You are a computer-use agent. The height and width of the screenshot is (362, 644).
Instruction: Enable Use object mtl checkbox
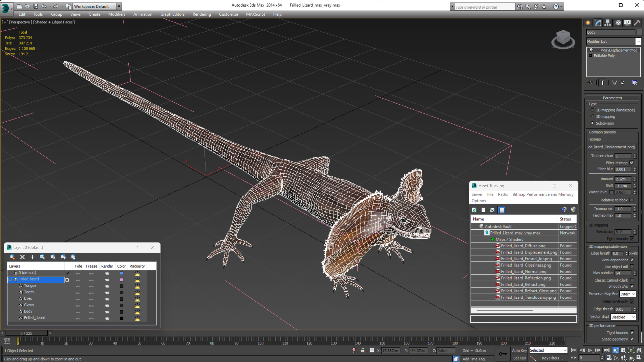click(632, 267)
